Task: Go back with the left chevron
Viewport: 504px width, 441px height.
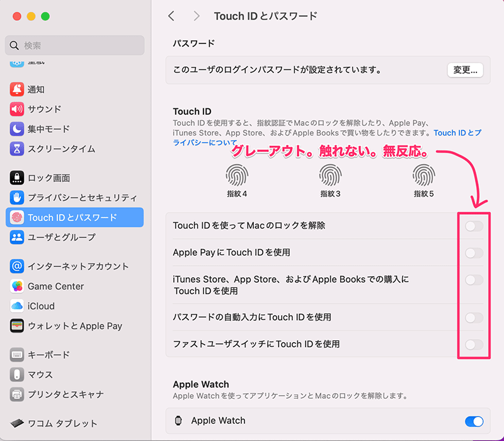Action: [171, 16]
